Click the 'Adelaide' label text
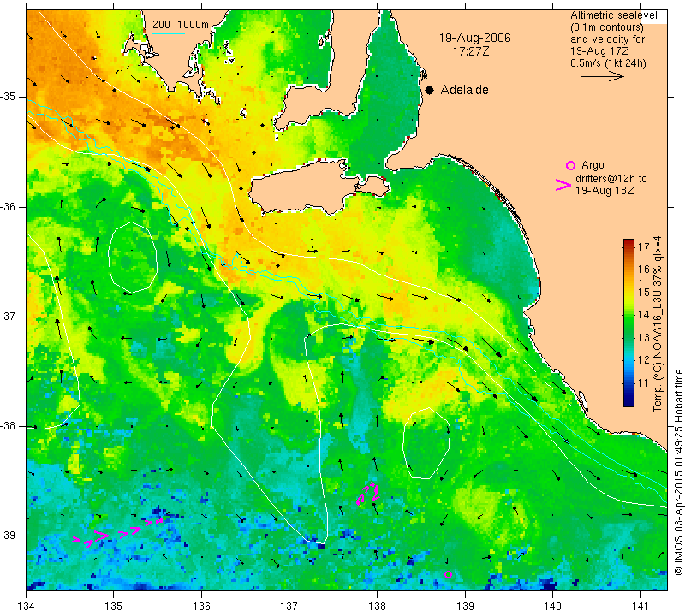Screen dimensions: 685x616 pos(464,90)
